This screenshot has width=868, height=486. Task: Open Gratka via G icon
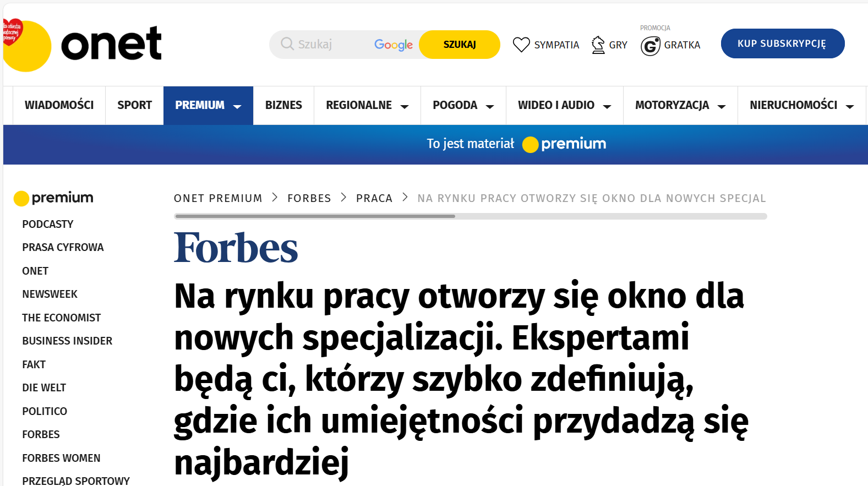(x=650, y=46)
